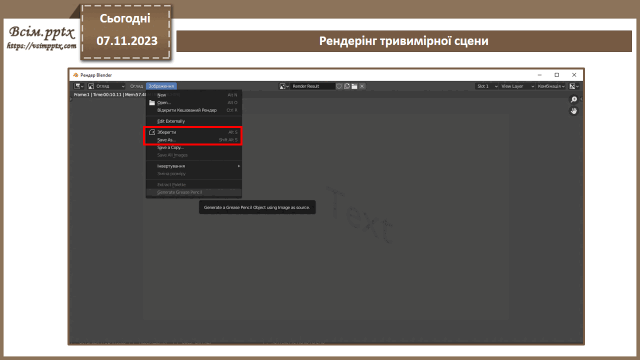Minimize the Рендер Blender window
Image resolution: width=640 pixels, height=360 pixels.
(540, 75)
